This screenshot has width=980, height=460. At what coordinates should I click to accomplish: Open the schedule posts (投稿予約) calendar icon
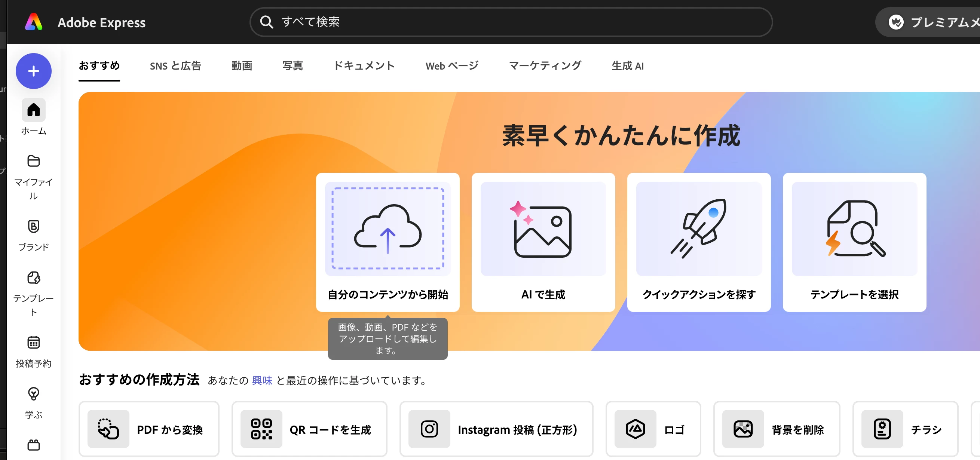[34, 343]
